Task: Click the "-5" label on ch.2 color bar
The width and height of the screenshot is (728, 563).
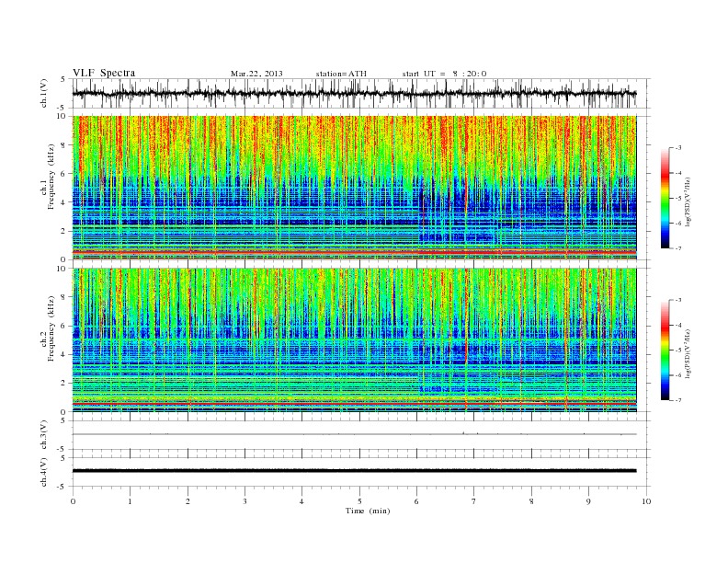Action: (678, 350)
